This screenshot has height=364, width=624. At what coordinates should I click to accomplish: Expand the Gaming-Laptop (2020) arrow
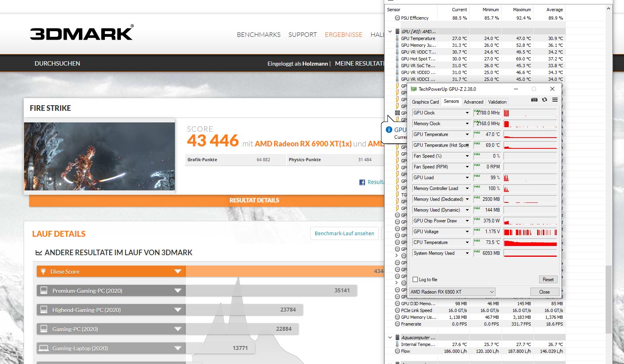(178, 348)
